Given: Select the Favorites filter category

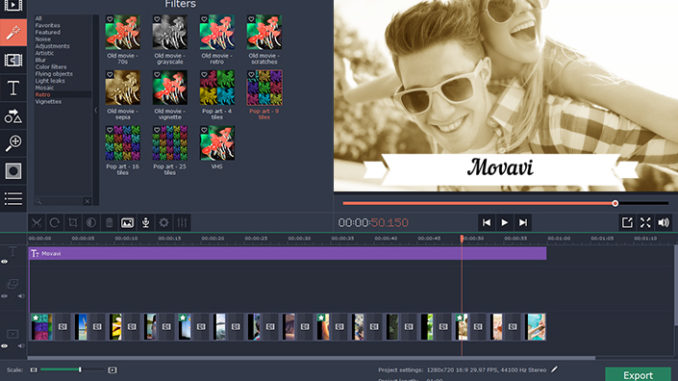Looking at the screenshot, I should [48, 26].
